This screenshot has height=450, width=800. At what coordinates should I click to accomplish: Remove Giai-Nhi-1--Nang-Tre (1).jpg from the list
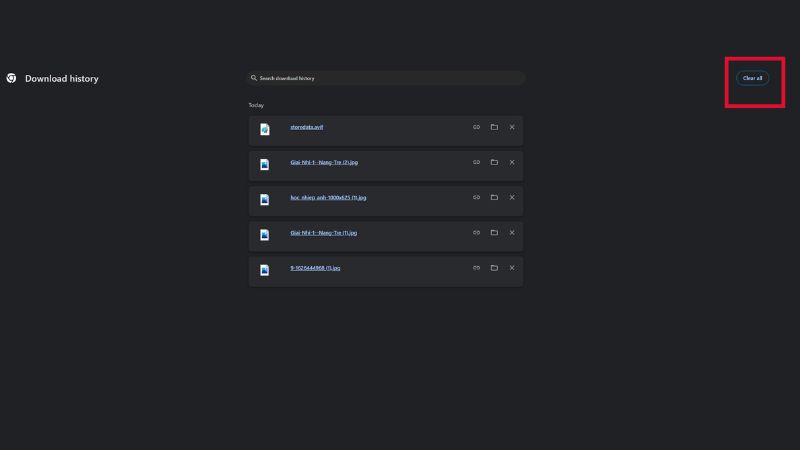click(512, 232)
